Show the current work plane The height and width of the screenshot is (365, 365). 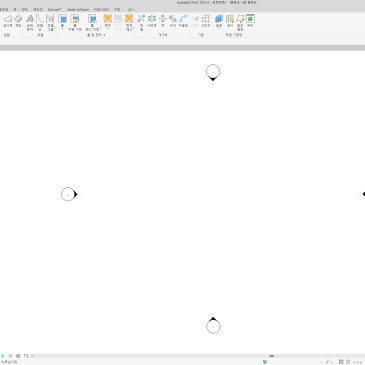[x=230, y=21]
